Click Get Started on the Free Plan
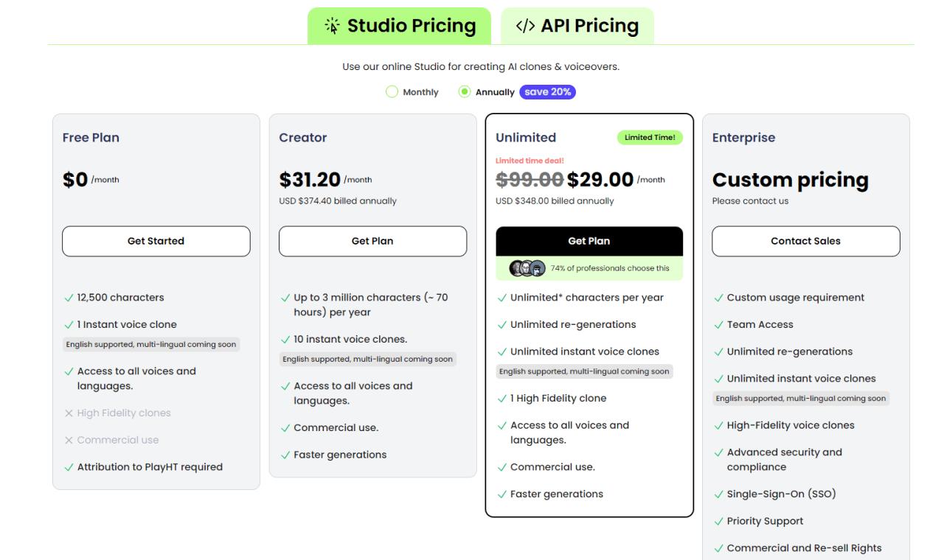The image size is (944, 560). coord(156,241)
